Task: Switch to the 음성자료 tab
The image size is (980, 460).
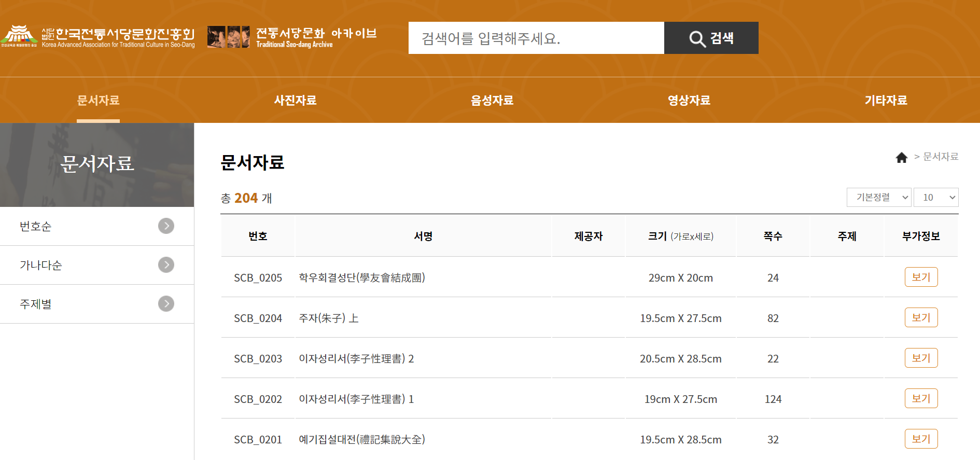Action: [x=492, y=101]
